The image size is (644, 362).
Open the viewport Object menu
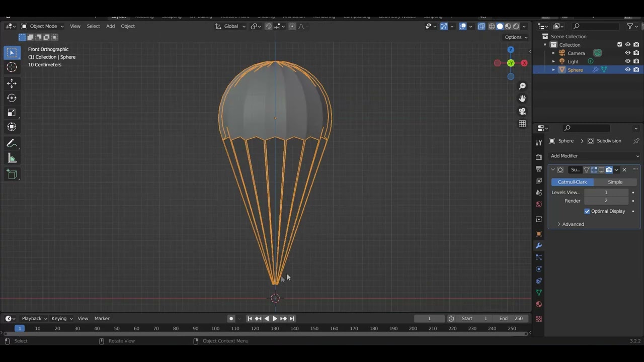pos(128,26)
